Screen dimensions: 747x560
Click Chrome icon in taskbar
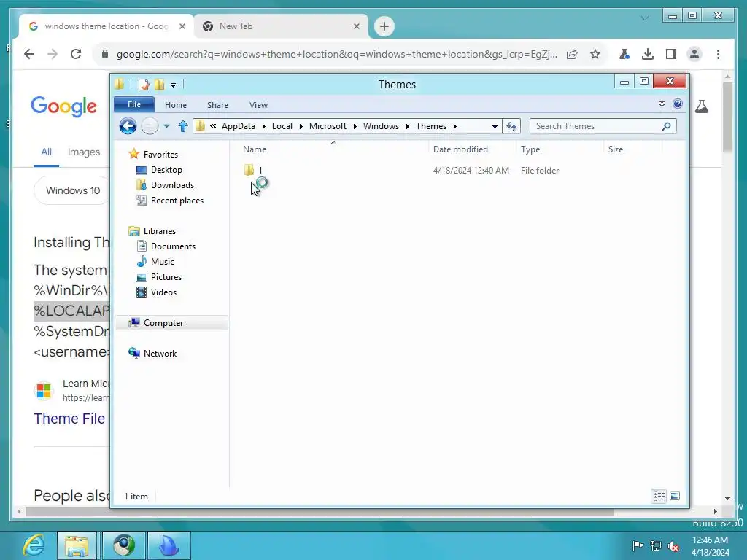124,545
